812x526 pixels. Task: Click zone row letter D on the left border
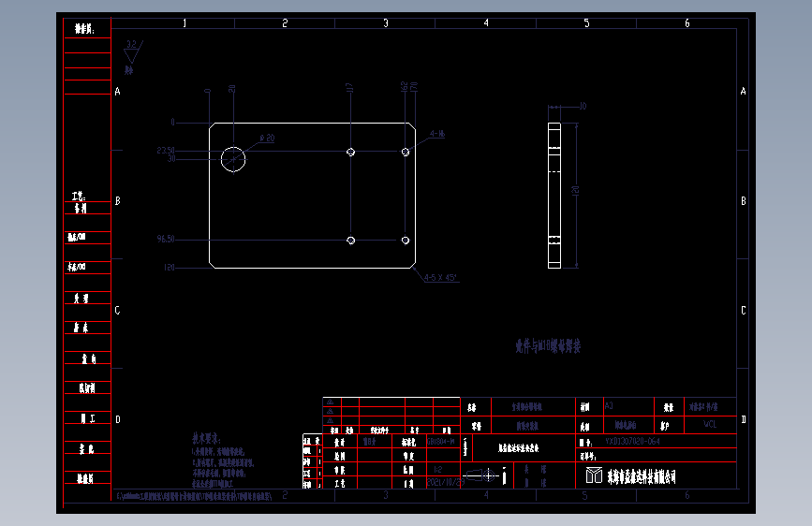coord(118,420)
